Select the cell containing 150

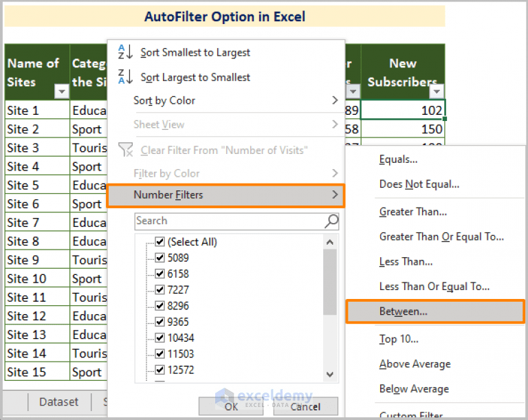point(403,129)
